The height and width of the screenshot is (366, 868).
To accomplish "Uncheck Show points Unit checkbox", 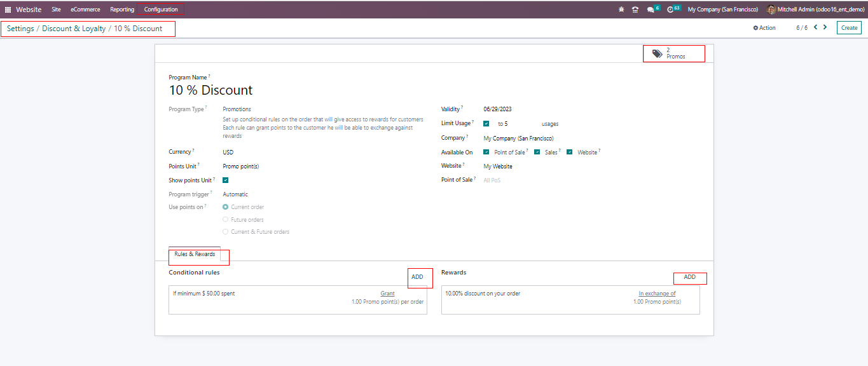I will (x=226, y=180).
